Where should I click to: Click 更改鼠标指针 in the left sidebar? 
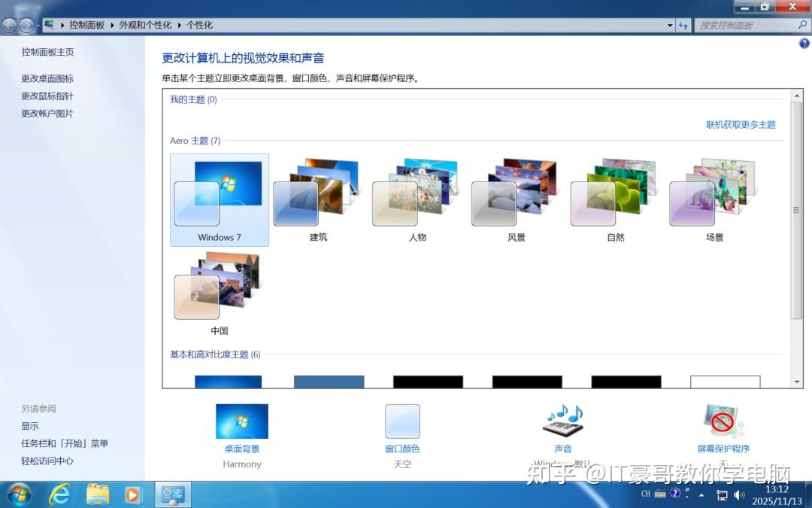[47, 96]
